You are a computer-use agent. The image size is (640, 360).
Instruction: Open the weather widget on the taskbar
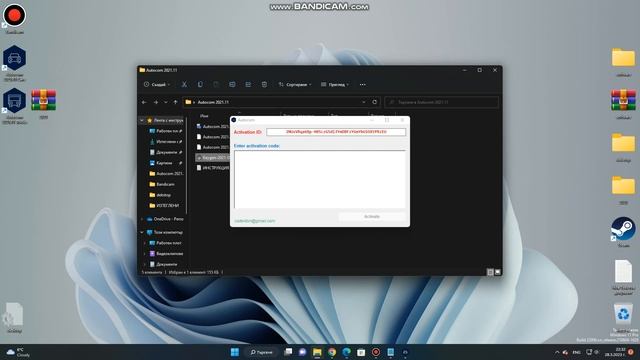click(x=19, y=352)
